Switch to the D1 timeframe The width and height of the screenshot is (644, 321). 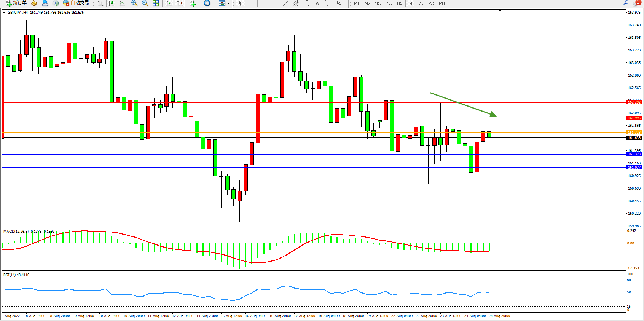pos(421,3)
